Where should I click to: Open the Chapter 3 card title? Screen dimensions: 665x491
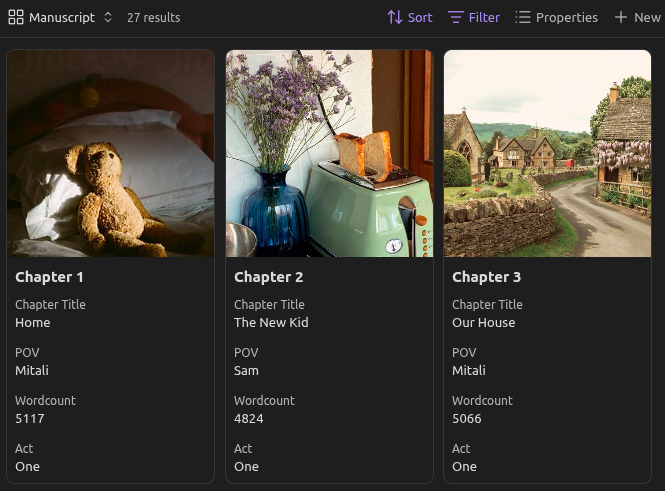tap(486, 277)
